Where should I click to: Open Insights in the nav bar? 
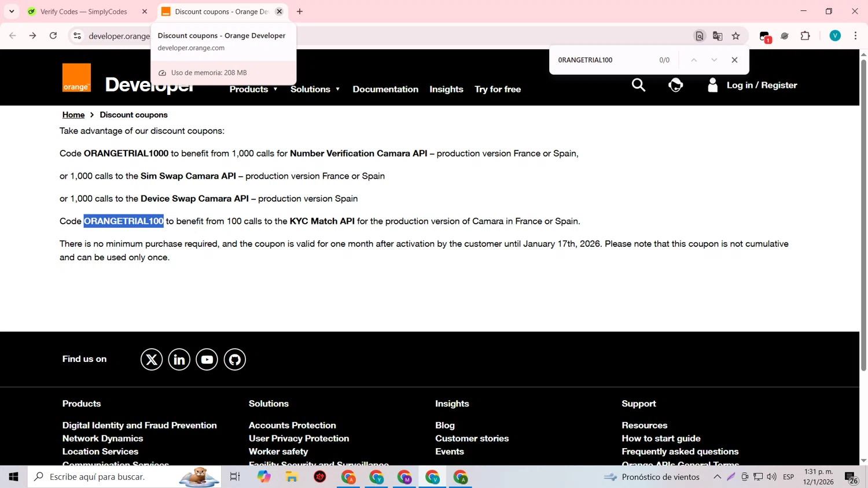click(446, 89)
